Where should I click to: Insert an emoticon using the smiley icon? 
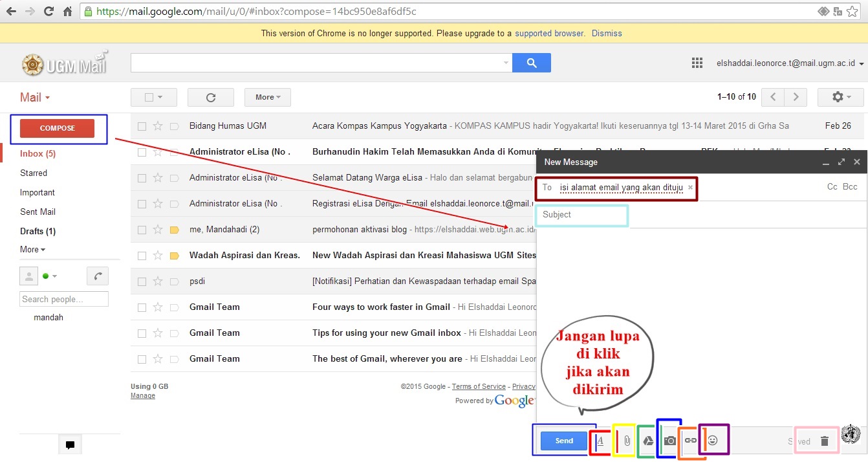(713, 441)
